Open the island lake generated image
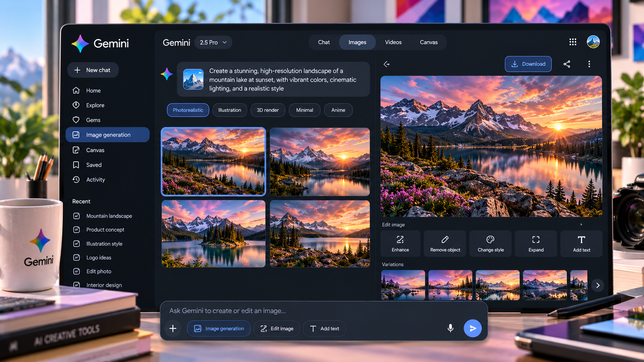 pyautogui.click(x=213, y=234)
